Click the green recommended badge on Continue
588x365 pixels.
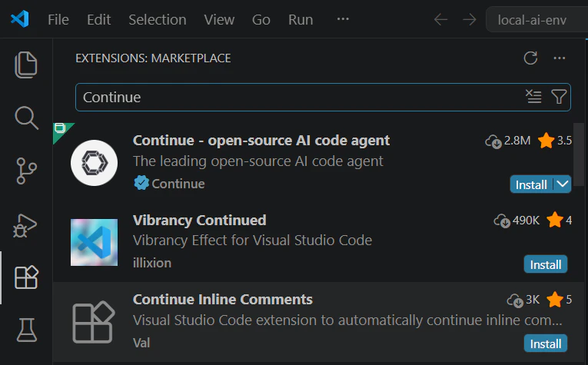62,131
